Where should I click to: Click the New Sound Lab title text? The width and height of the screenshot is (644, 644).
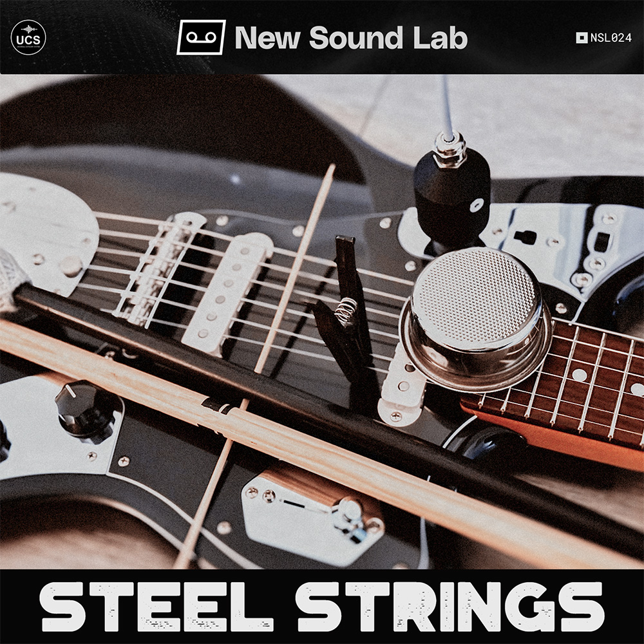(x=351, y=38)
